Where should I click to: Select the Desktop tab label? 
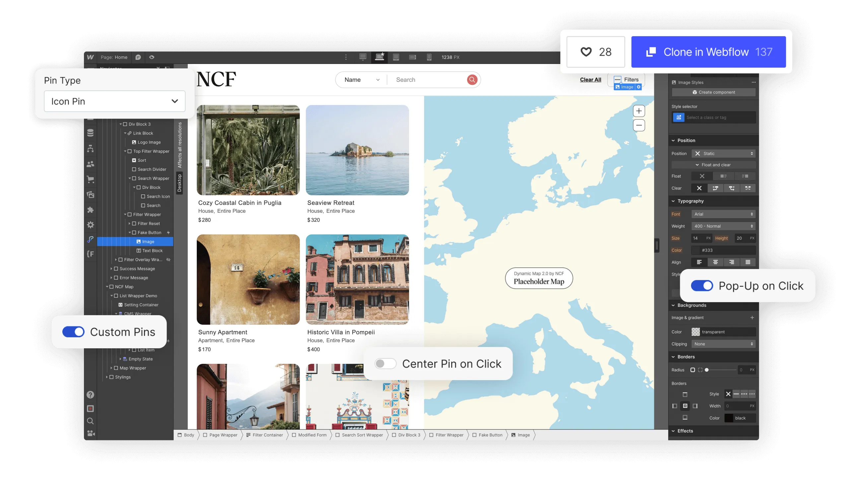179,183
